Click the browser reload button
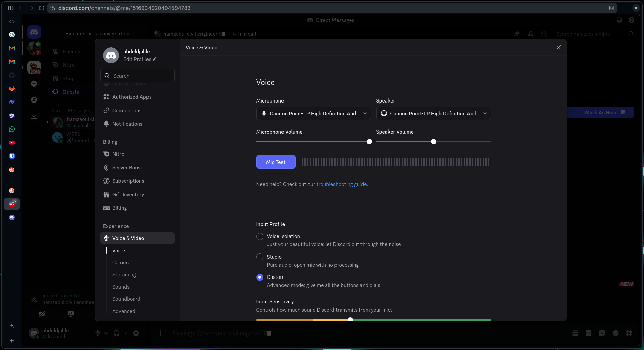 click(x=42, y=8)
